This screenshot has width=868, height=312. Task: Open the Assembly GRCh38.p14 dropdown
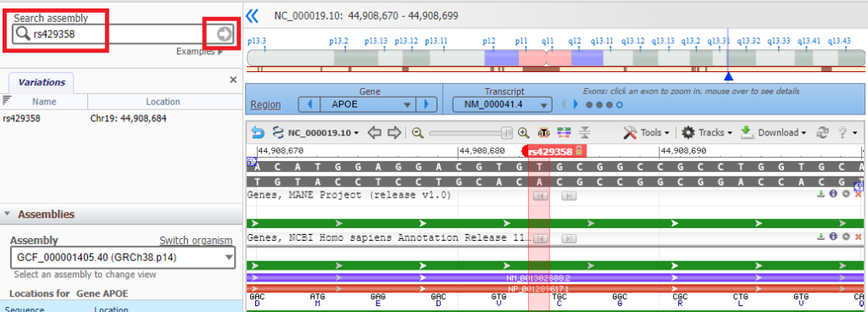123,258
